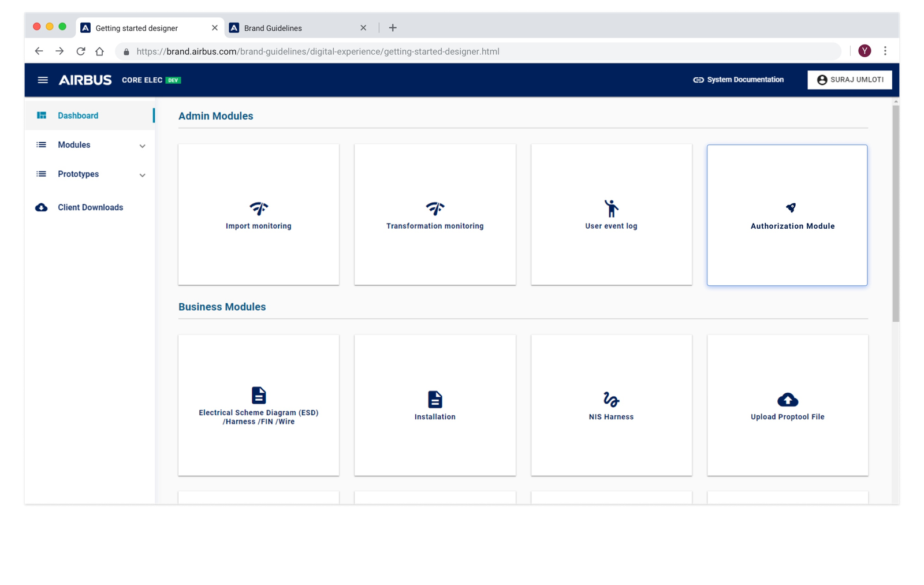Viewport: 924px width, 585px height.
Task: Click the Upload Proptool File cloud icon
Action: click(x=788, y=400)
